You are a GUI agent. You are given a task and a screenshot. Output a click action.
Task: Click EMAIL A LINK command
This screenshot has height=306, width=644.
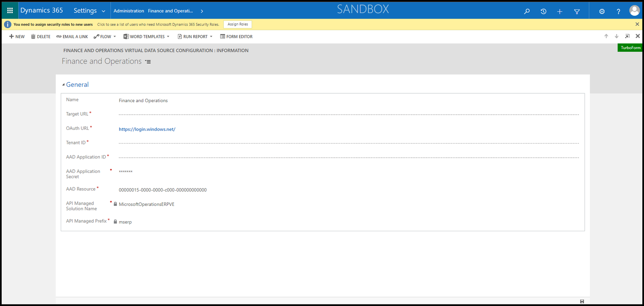pos(72,37)
